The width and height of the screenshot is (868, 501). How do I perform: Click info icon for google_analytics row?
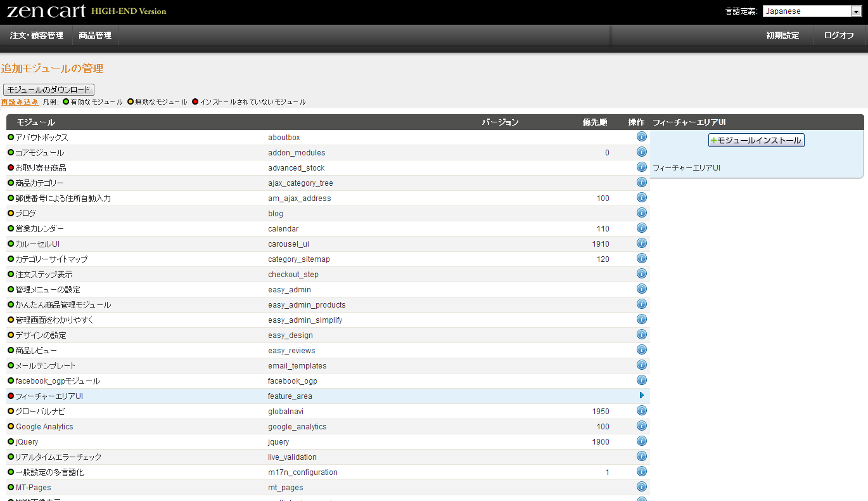click(x=641, y=426)
